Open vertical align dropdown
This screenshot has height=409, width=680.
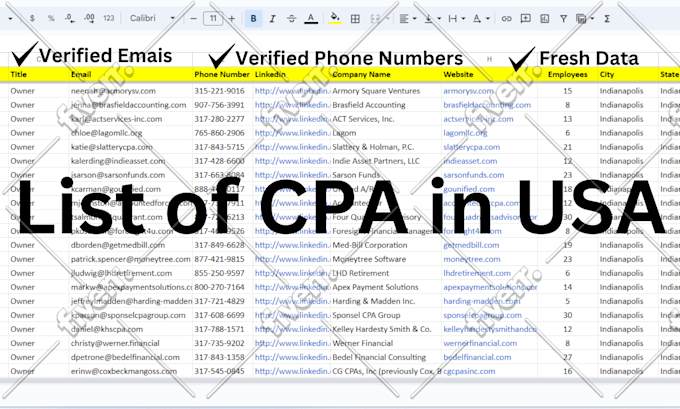(432, 19)
